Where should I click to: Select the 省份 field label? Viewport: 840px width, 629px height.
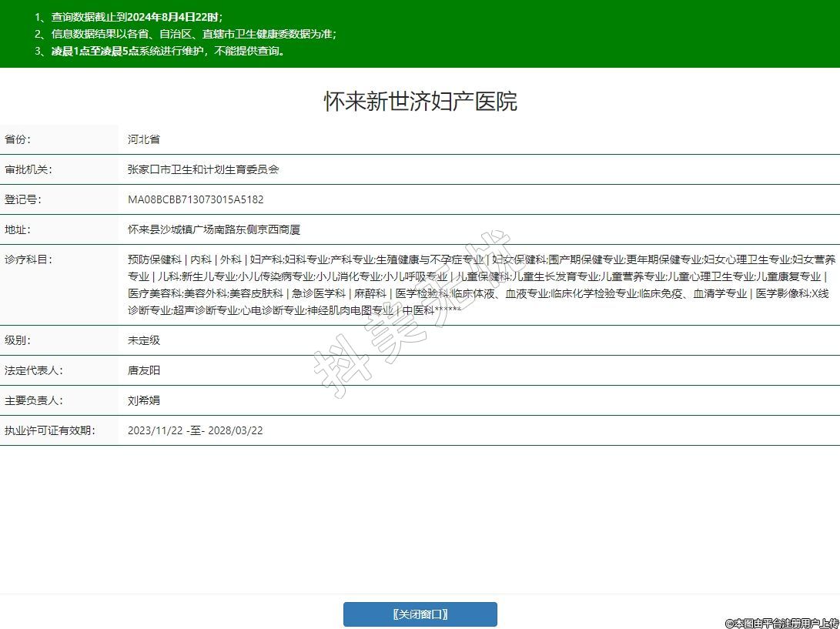[18, 139]
